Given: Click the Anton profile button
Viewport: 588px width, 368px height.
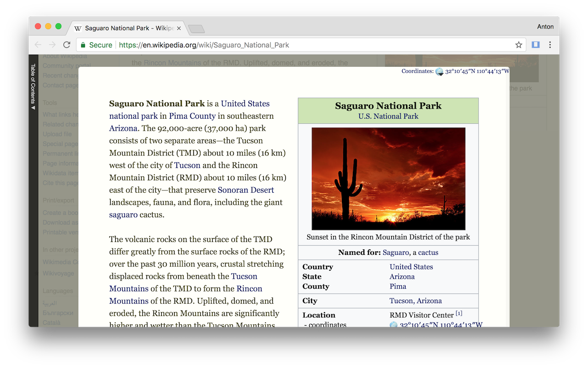Looking at the screenshot, I should pos(545,27).
